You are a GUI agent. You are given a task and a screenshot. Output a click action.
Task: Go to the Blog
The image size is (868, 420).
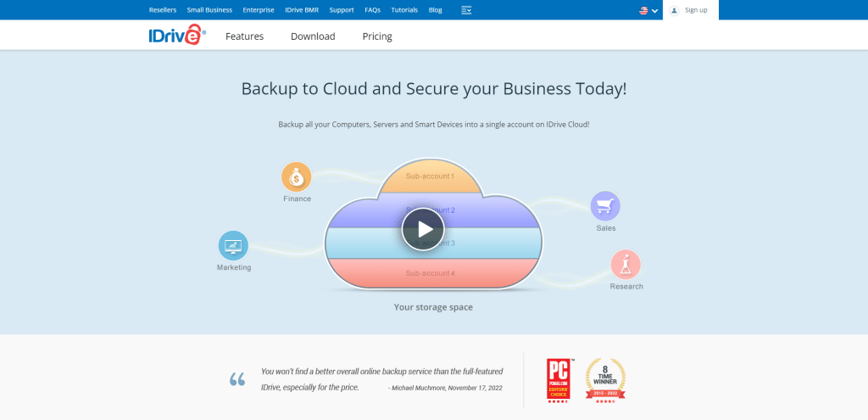[x=435, y=10]
